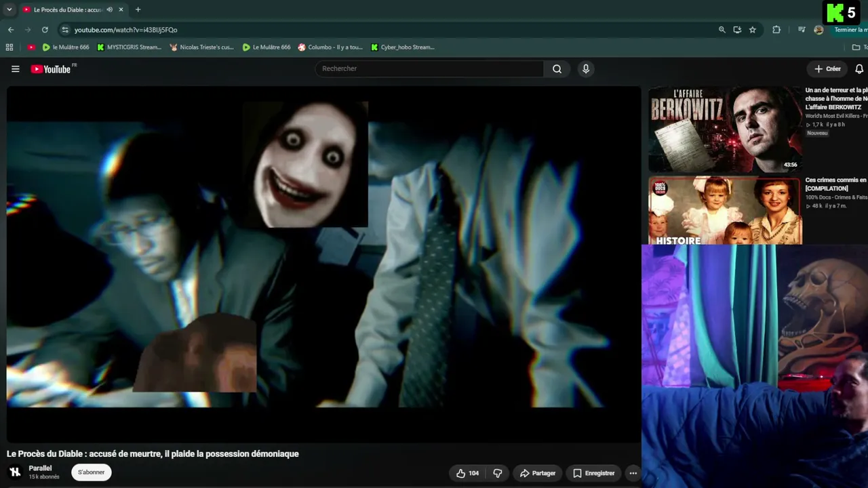Viewport: 868px width, 488px height.
Task: Switch to the Le Procès du Diable tab
Action: pos(66,9)
